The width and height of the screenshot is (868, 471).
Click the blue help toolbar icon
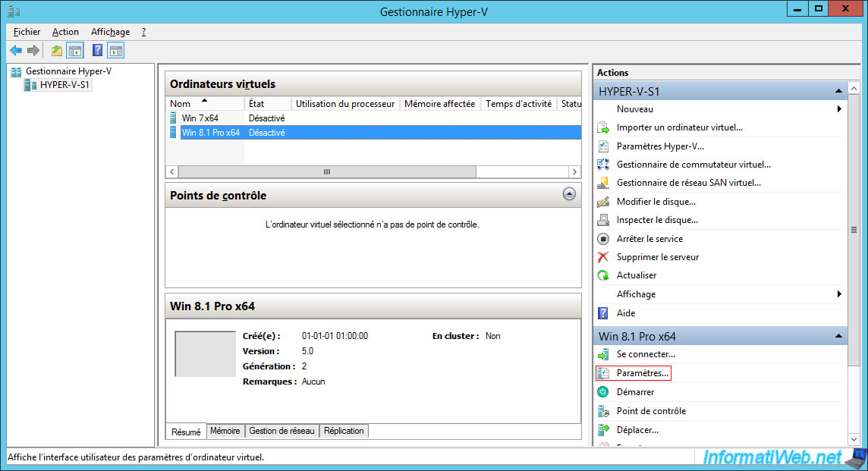(x=97, y=51)
